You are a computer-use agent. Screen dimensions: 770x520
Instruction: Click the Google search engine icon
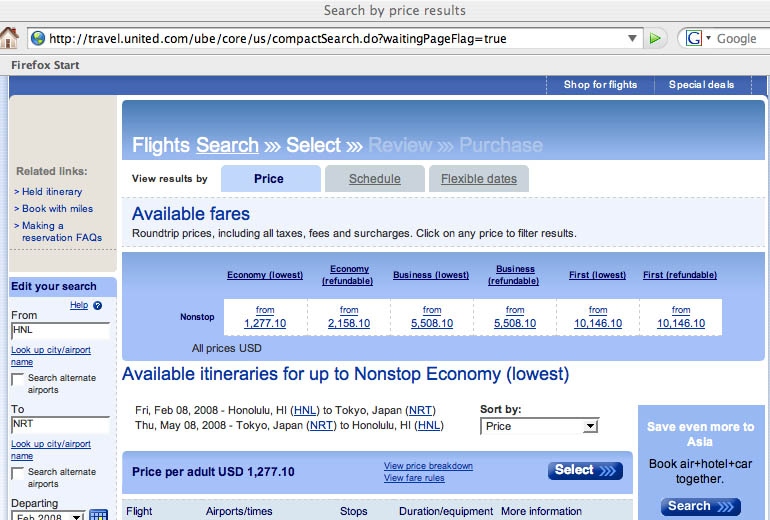click(693, 38)
